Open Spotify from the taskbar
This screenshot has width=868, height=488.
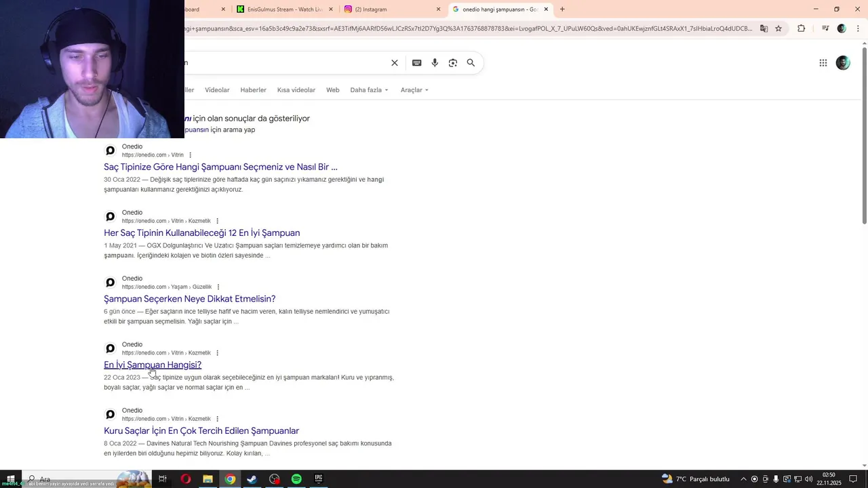coord(296,479)
